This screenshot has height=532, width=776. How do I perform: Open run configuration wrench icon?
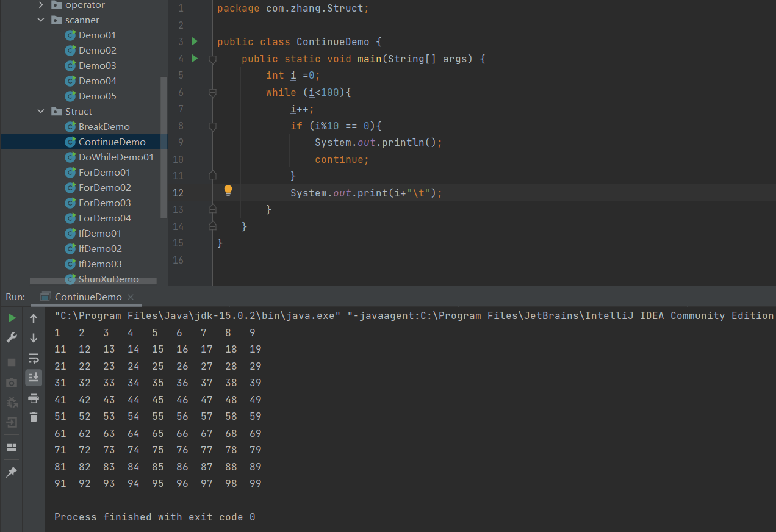[12, 337]
